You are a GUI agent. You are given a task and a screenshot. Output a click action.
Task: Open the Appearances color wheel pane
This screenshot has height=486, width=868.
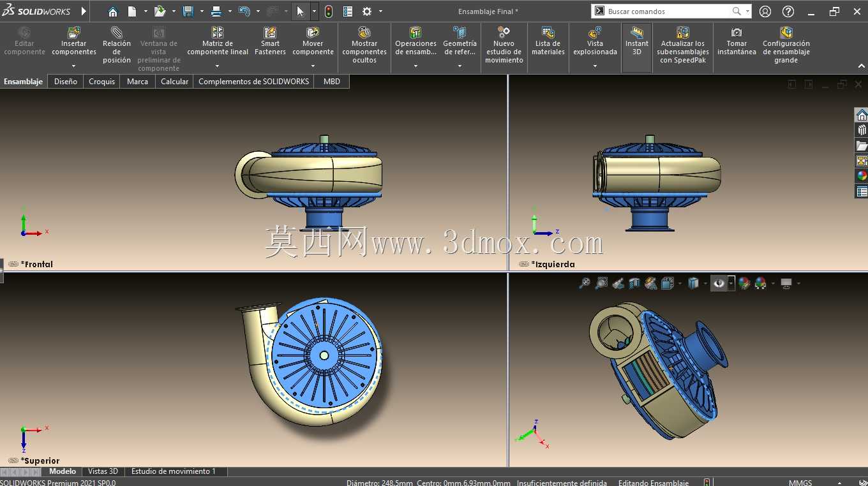pyautogui.click(x=862, y=176)
